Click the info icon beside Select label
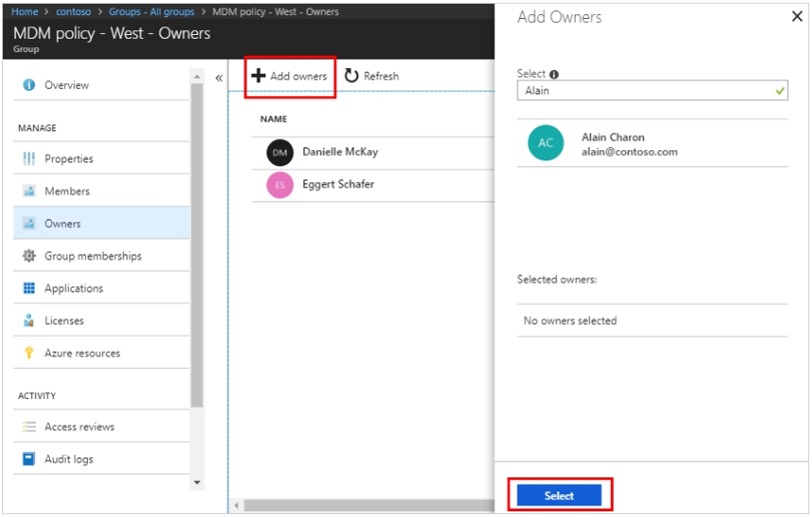Viewport: 812px width, 517px height. click(x=554, y=74)
